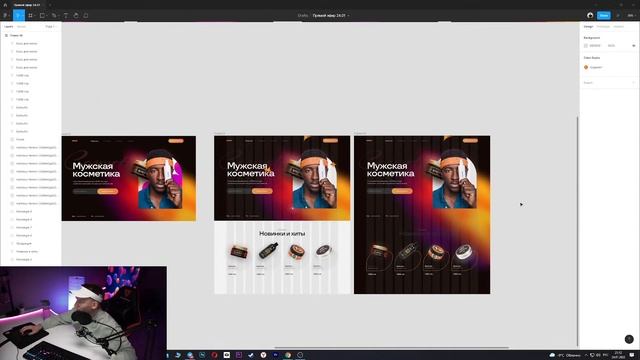Screen dimensions: 640x360
Task: Click the orange Gradient color style swatch
Action: coord(586,67)
